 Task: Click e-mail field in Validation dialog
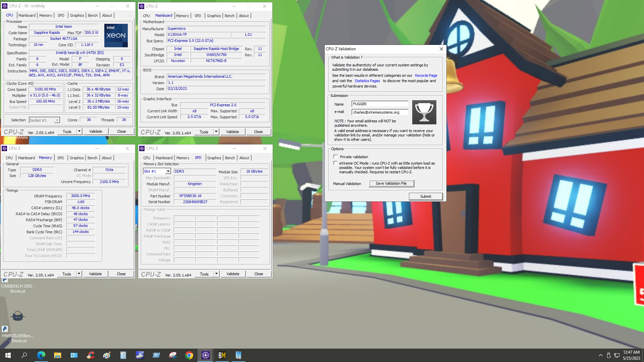380,112
